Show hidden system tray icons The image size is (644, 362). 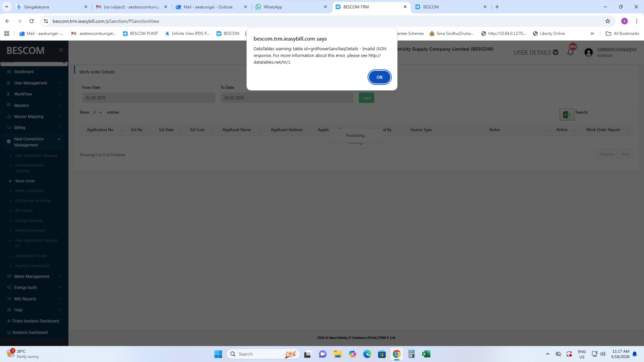(547, 354)
